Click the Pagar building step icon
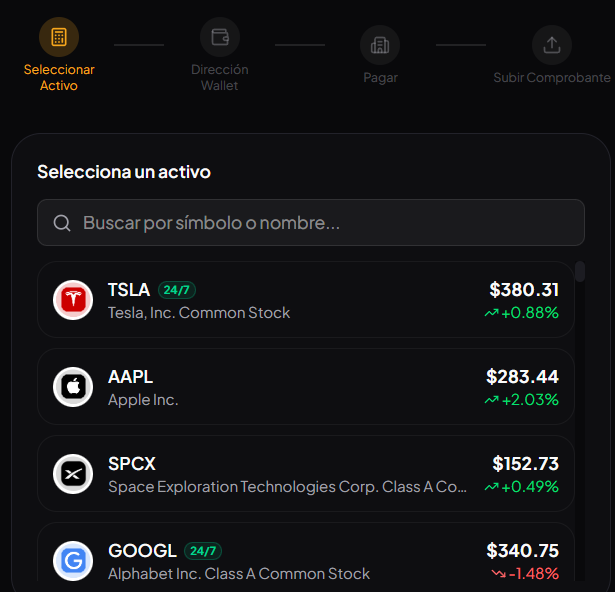This screenshot has height=592, width=615. pyautogui.click(x=380, y=45)
